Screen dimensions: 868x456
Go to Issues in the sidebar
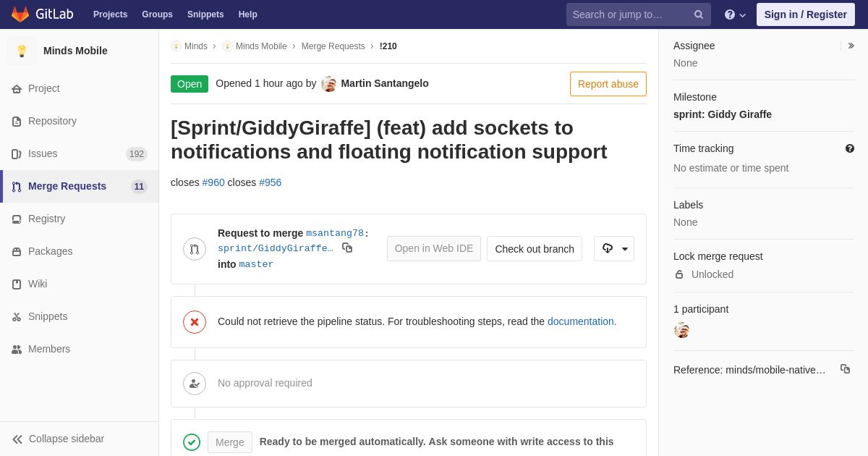point(79,153)
